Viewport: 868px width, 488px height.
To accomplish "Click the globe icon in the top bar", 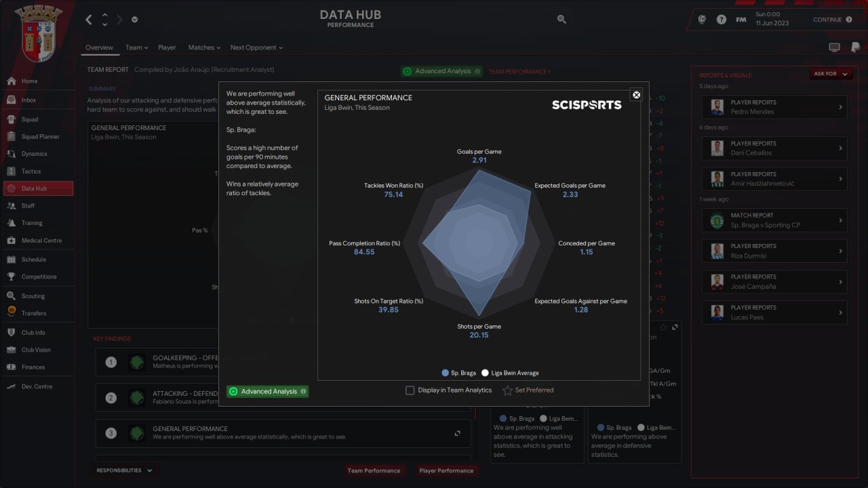I will 702,20.
